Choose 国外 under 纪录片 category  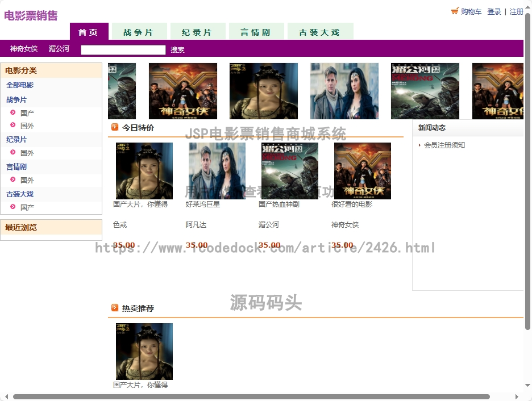coord(27,153)
